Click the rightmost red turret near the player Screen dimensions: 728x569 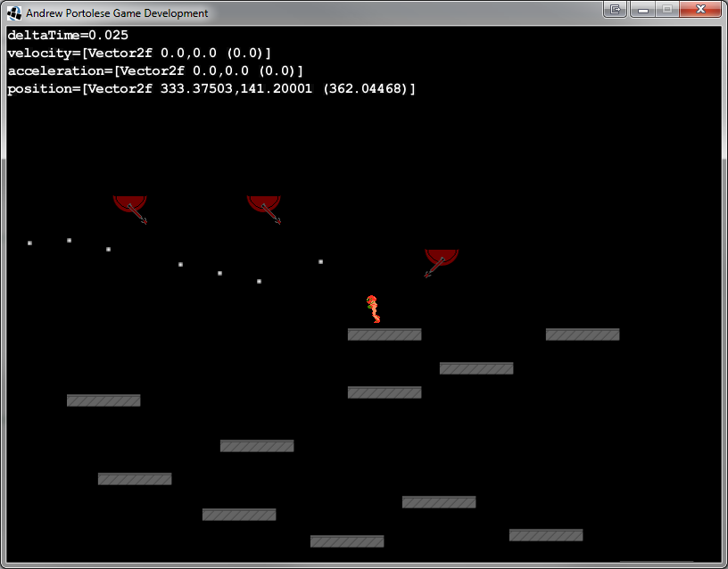click(x=442, y=258)
